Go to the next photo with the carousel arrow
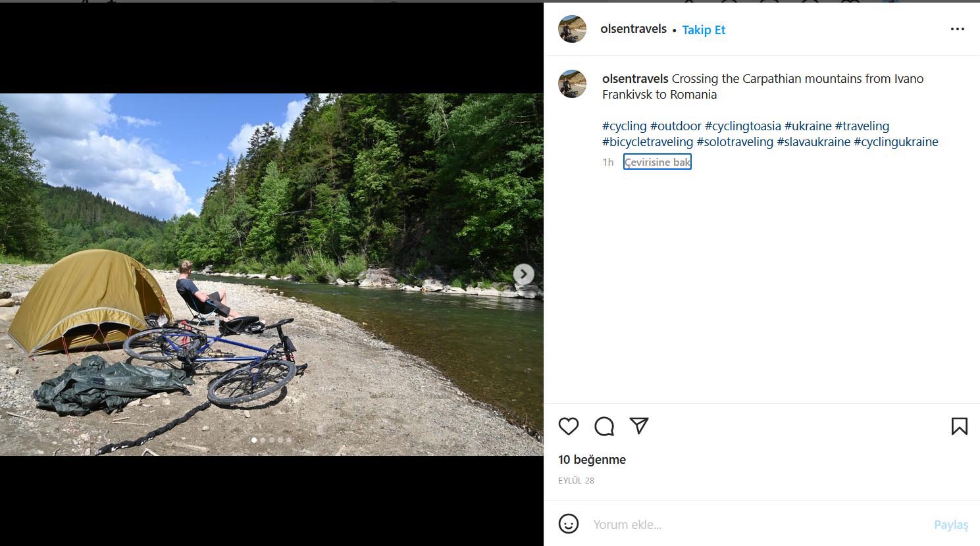Screen dimensions: 980x546 (523, 274)
